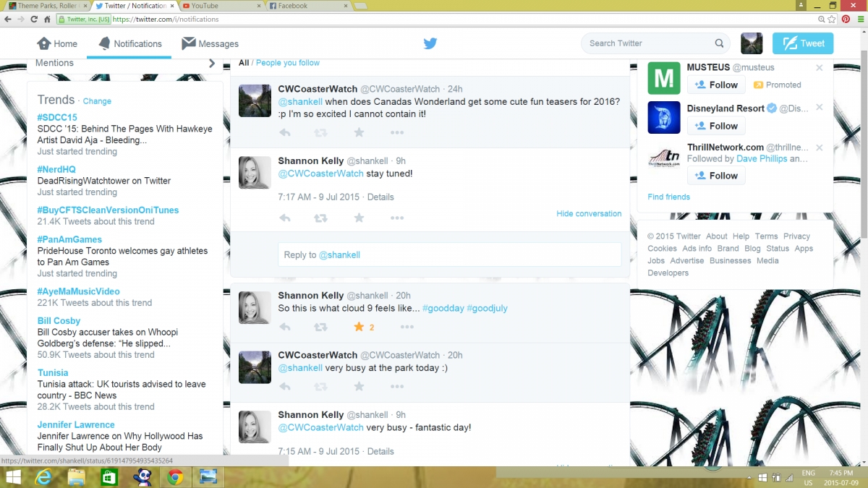Retweet Shannon Kelly's "stay tuned!" tweet

[321, 218]
